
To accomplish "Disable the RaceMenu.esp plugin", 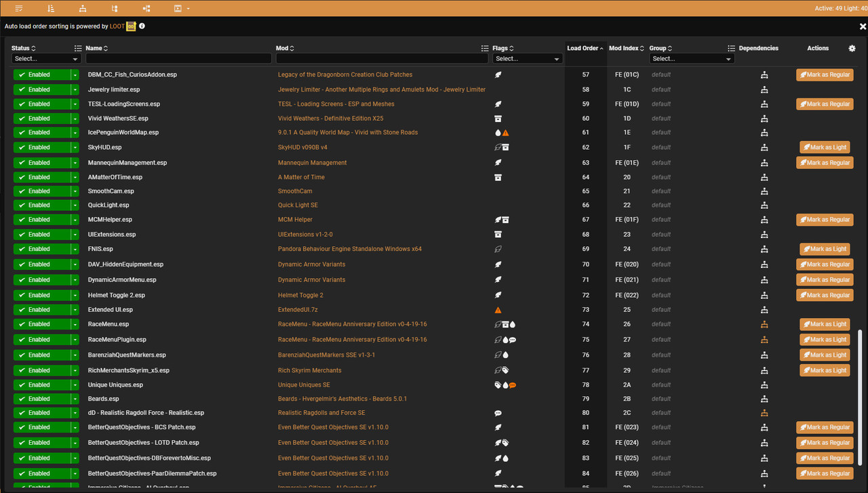I will point(41,324).
